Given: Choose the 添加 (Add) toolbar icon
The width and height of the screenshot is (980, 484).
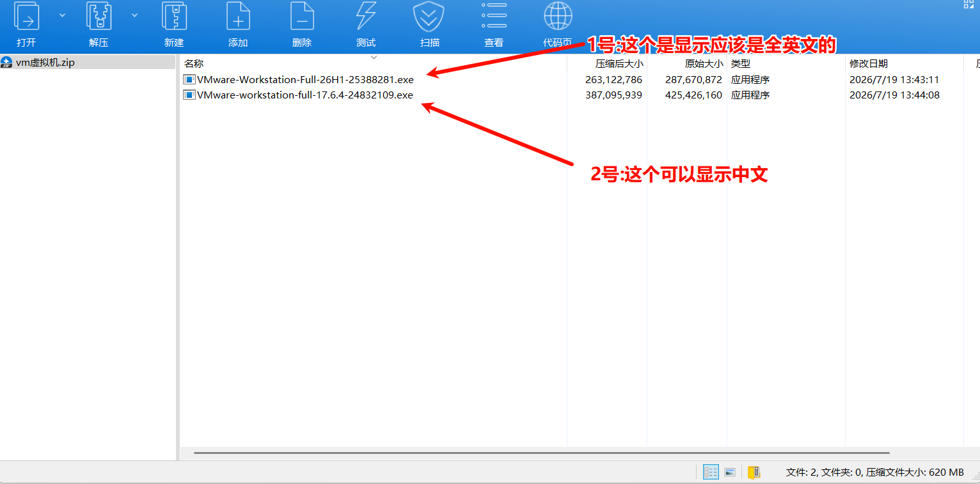Looking at the screenshot, I should pyautogui.click(x=238, y=17).
